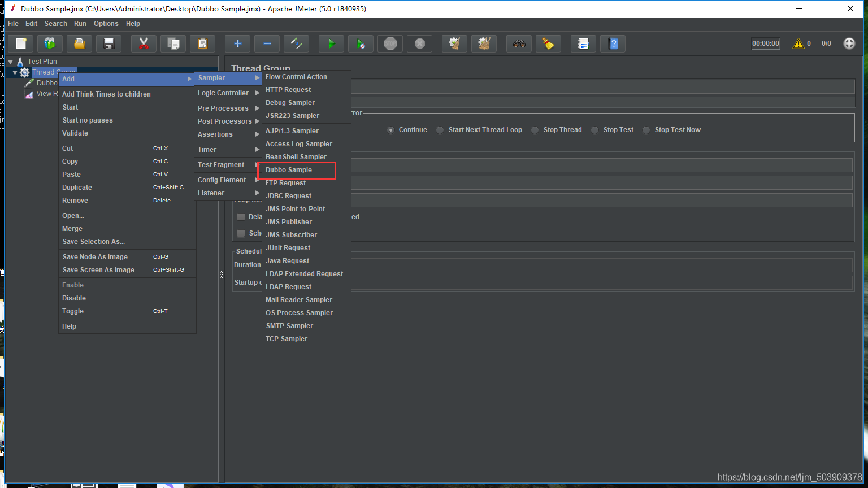Click the Stop test toolbar icon
Screen dimensions: 868x488
click(390, 43)
